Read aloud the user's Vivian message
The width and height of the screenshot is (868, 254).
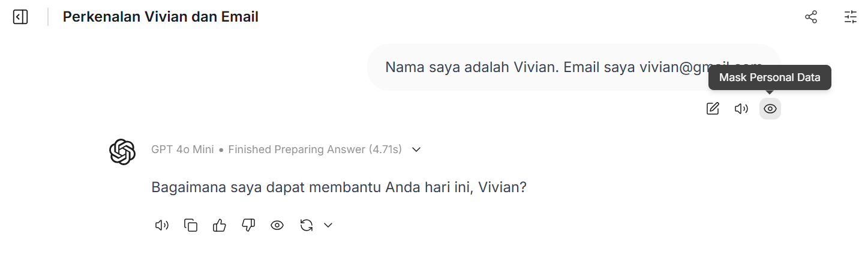(741, 109)
